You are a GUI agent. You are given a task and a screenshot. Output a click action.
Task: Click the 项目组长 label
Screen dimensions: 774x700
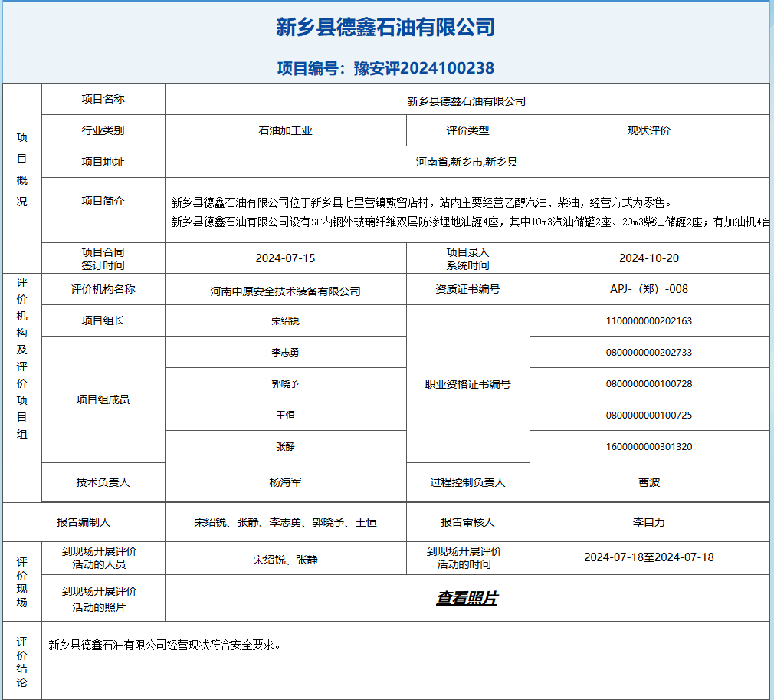(103, 320)
